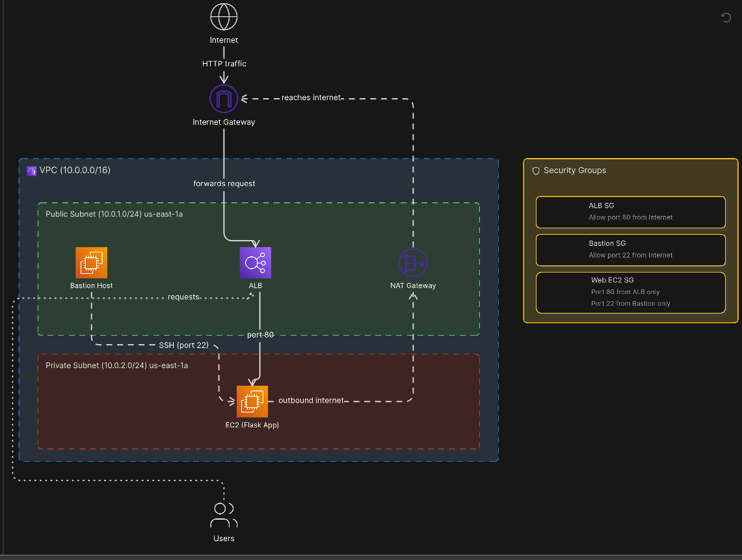Screen dimensions: 742x560
Task: Click the 'EC2 (Flask App)' label text
Action: point(252,425)
